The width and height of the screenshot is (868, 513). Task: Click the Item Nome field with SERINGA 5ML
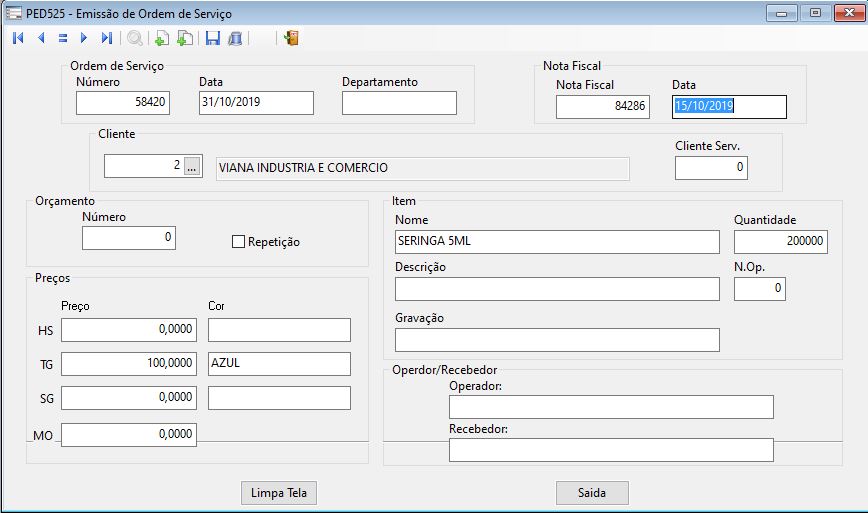[557, 242]
